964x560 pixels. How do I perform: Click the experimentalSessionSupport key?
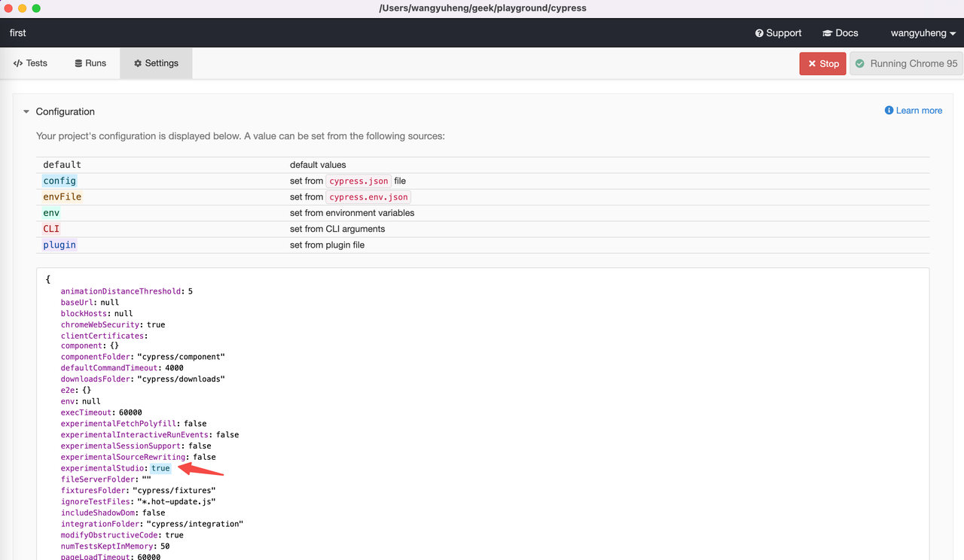pos(122,446)
